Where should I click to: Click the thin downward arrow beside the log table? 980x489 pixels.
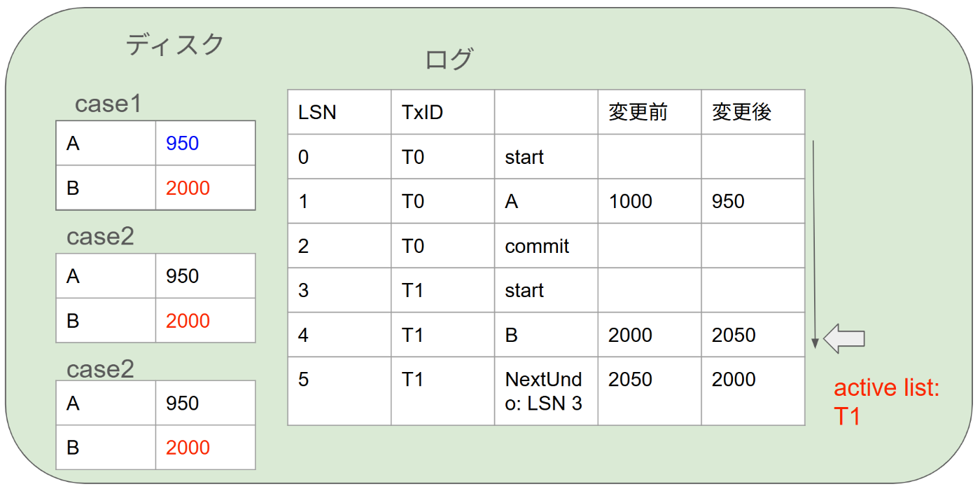tap(814, 244)
